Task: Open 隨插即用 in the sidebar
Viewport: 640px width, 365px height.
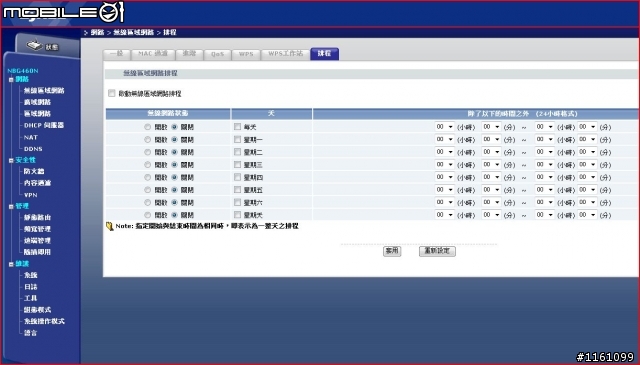Action: tap(37, 252)
